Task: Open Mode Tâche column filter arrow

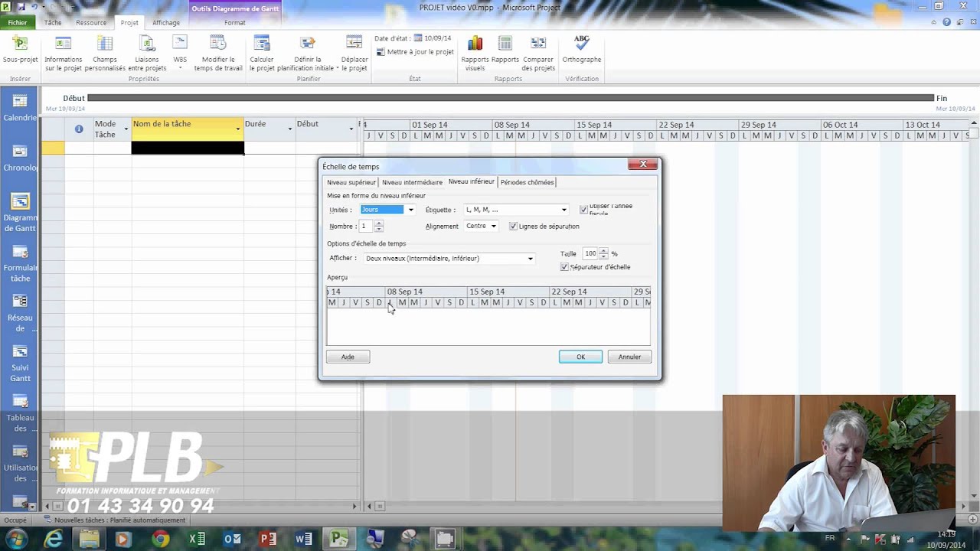Action: click(126, 129)
